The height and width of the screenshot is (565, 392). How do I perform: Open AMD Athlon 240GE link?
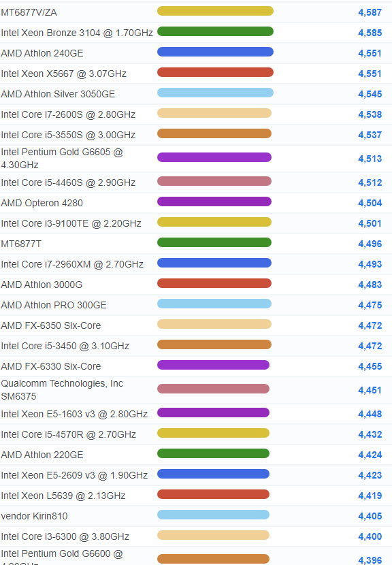pos(42,53)
